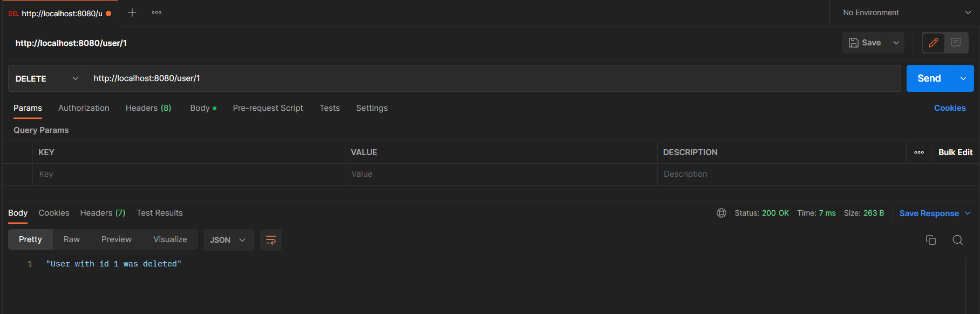Toggle line wrap icon in response

point(271,240)
